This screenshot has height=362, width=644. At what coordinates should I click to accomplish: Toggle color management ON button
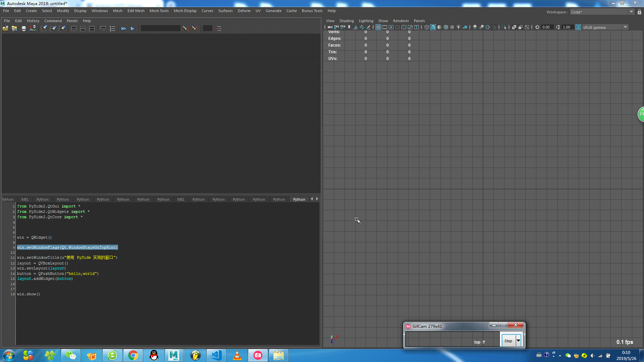pos(578,27)
